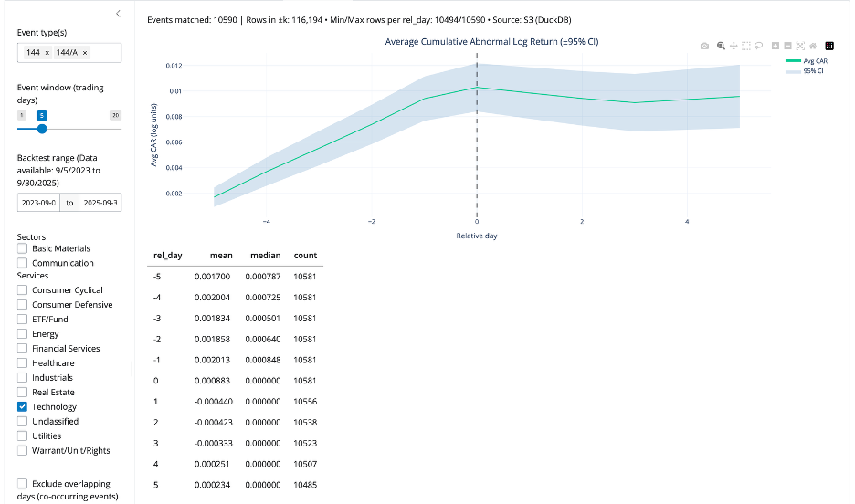Click the Autoscale chart icon
The height and width of the screenshot is (504, 855).
coord(800,46)
